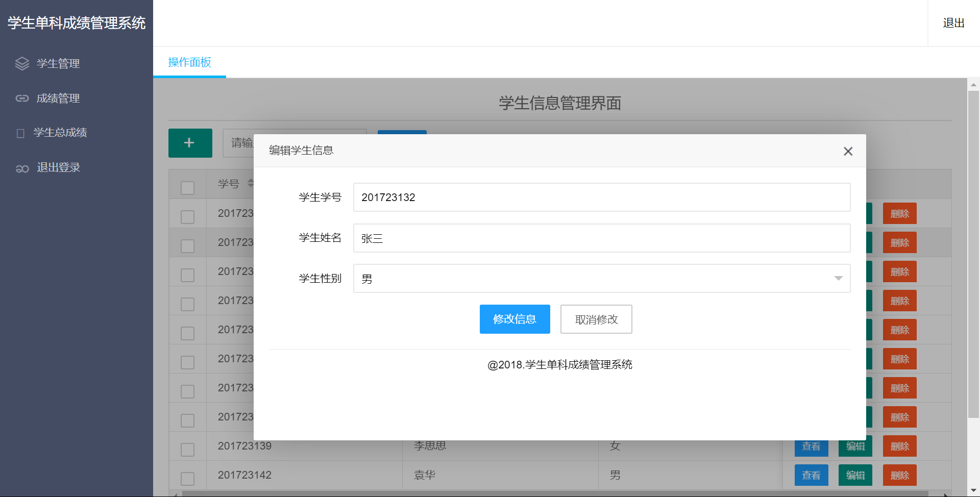980x497 pixels.
Task: Click the dropdown arrow in gender field
Action: tap(838, 279)
